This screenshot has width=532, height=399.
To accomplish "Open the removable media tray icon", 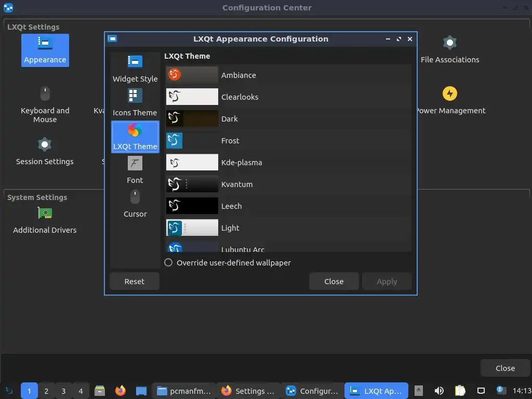I will click(419, 391).
